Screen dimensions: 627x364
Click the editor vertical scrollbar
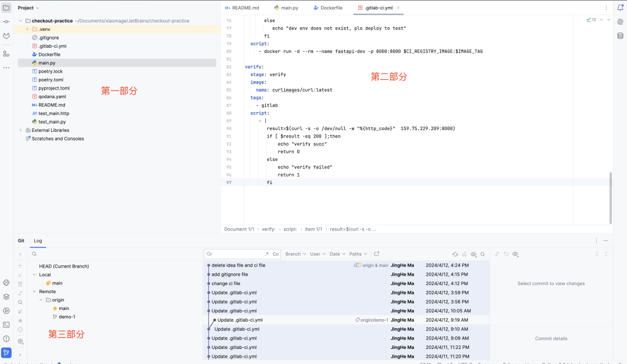click(611, 198)
